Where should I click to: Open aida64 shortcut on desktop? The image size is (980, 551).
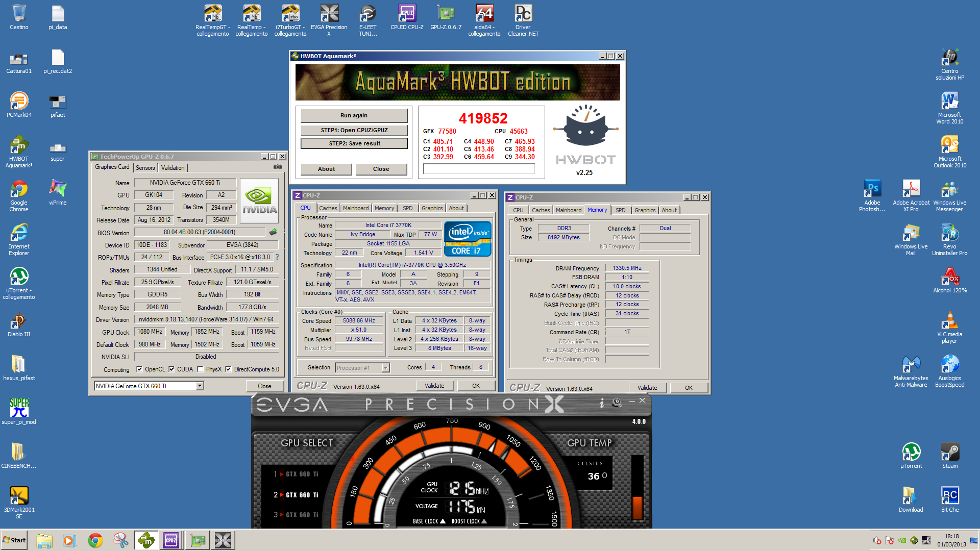click(x=484, y=20)
